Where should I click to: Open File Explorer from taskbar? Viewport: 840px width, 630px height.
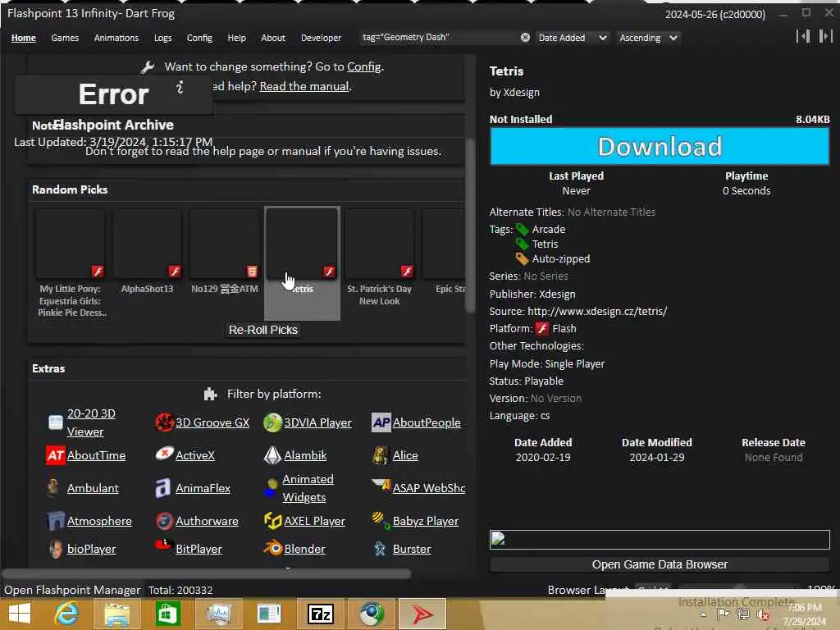(116, 614)
